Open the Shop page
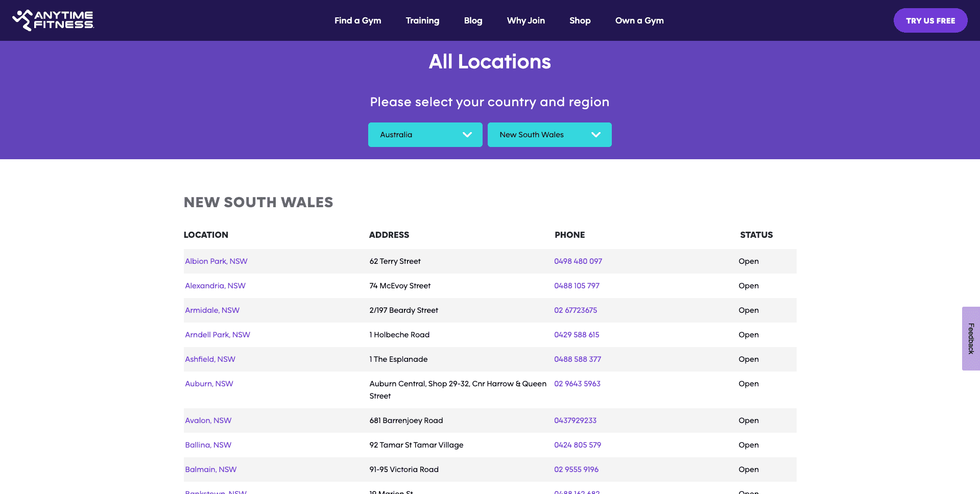Image resolution: width=980 pixels, height=494 pixels. (x=580, y=20)
